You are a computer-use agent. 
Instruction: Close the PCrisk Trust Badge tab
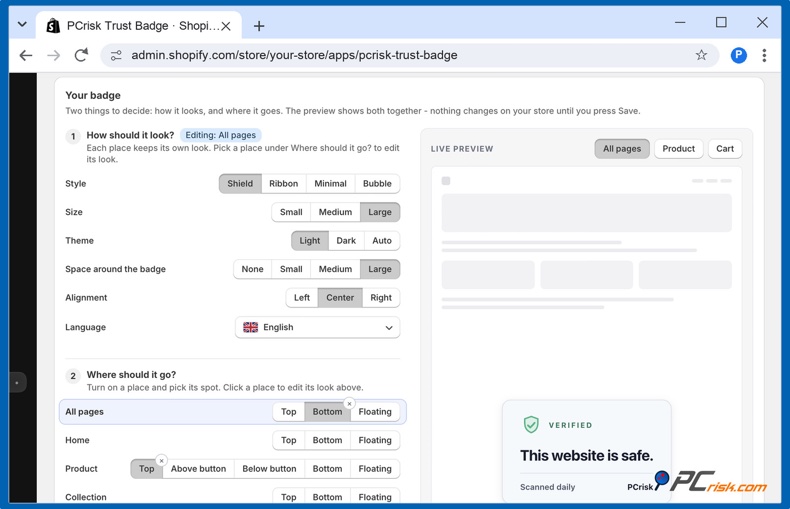[x=226, y=26]
